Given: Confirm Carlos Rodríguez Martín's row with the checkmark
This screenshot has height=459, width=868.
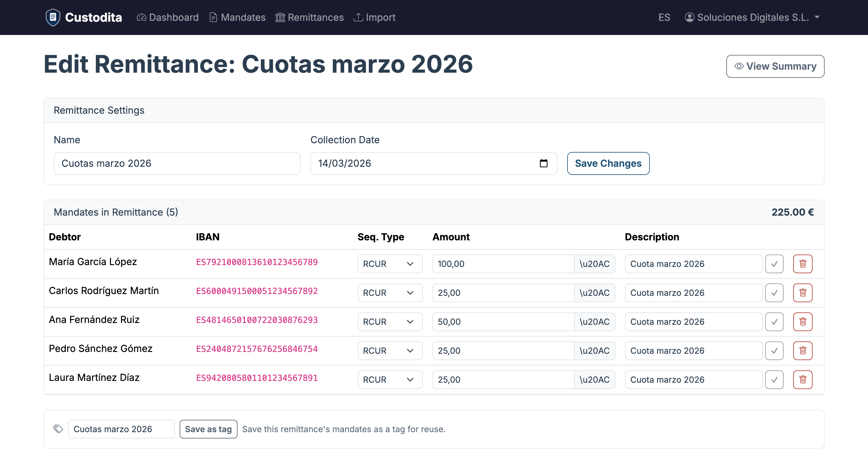Looking at the screenshot, I should click(x=774, y=293).
